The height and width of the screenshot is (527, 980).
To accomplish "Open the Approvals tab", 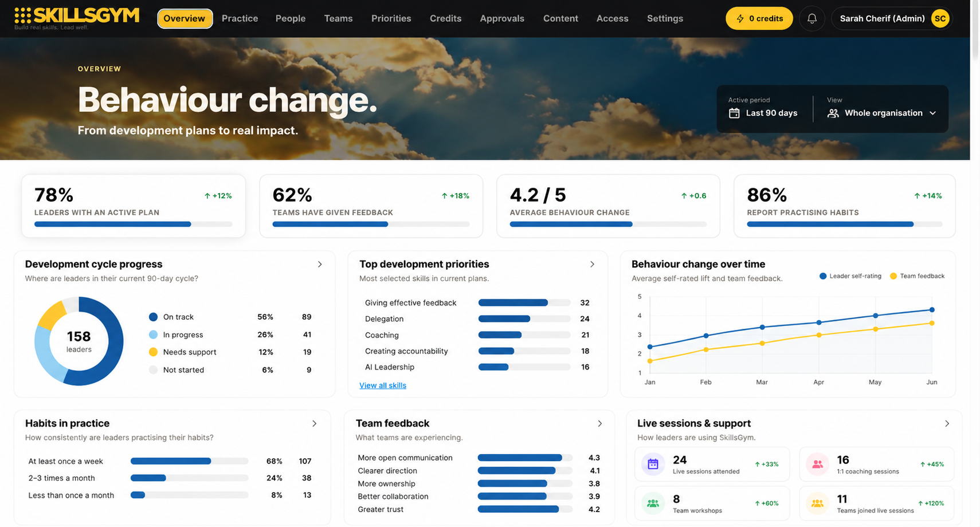I will click(501, 18).
